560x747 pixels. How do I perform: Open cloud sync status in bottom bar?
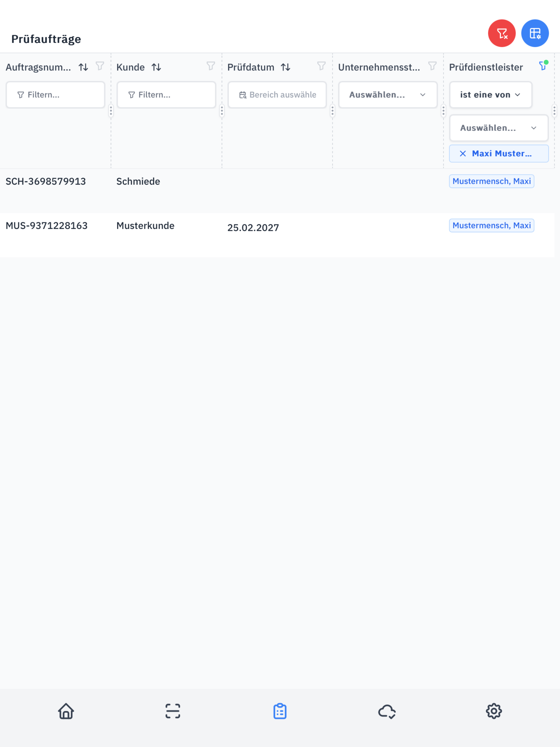[387, 711]
